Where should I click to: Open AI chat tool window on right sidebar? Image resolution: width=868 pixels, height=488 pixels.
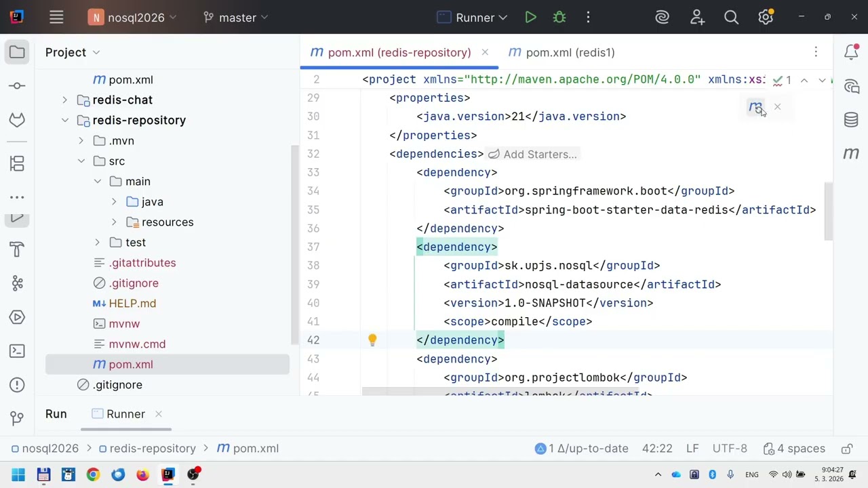pos(851,86)
